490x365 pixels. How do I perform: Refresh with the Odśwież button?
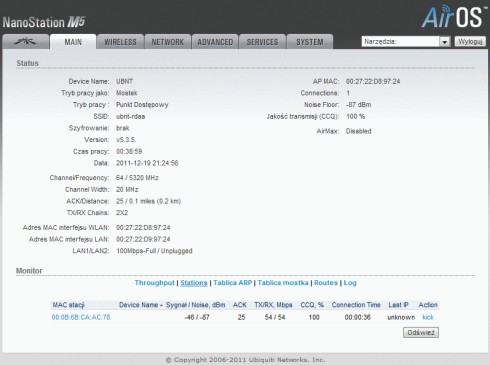coord(421,332)
